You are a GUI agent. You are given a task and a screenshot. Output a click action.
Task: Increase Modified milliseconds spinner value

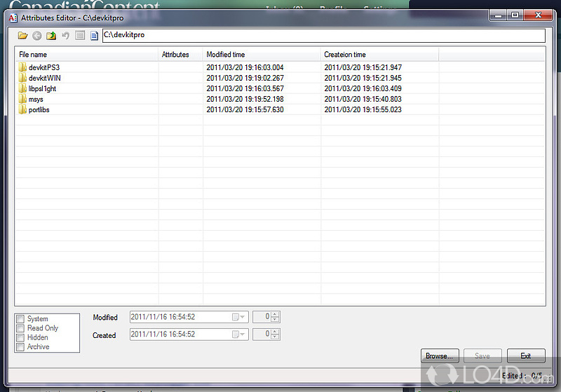click(275, 314)
